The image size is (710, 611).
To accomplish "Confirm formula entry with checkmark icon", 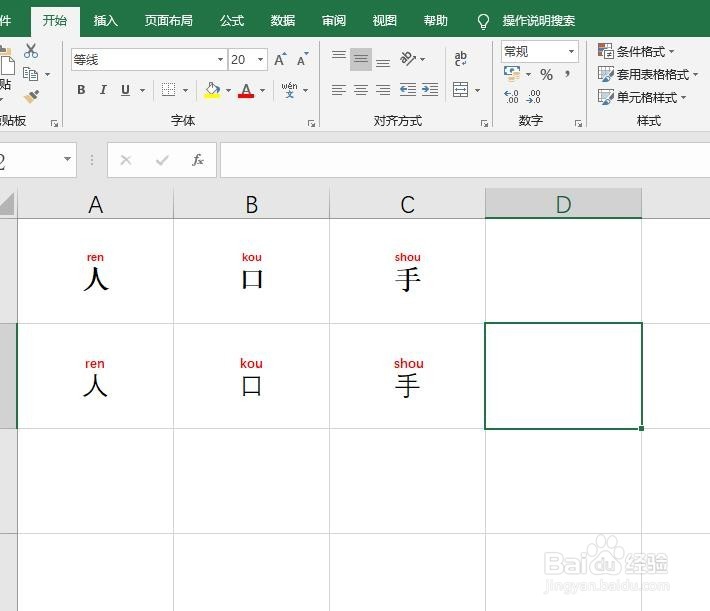I will 162,160.
